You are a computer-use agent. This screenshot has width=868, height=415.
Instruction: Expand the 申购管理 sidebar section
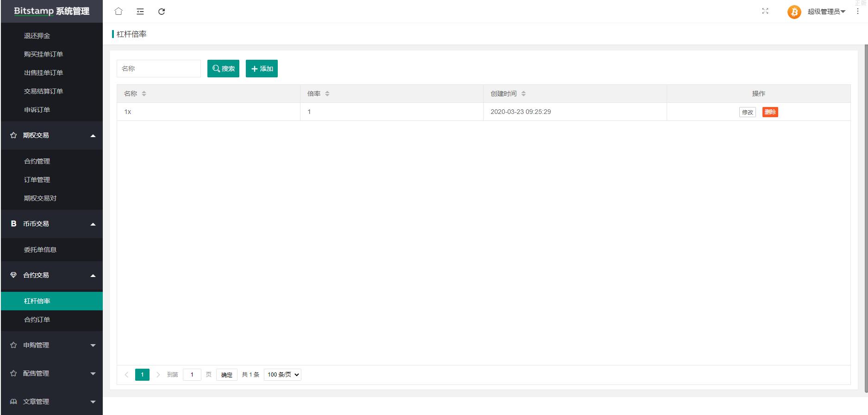(52, 345)
